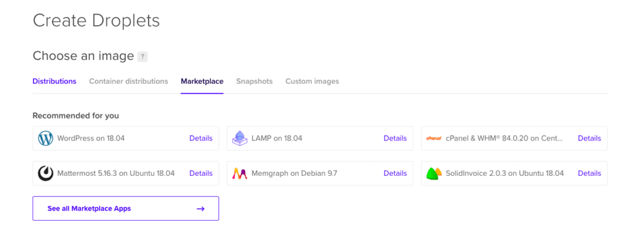Select the SolidInvoice 2.0.3 on Ubuntu image
The height and width of the screenshot is (242, 644).
tap(514, 173)
